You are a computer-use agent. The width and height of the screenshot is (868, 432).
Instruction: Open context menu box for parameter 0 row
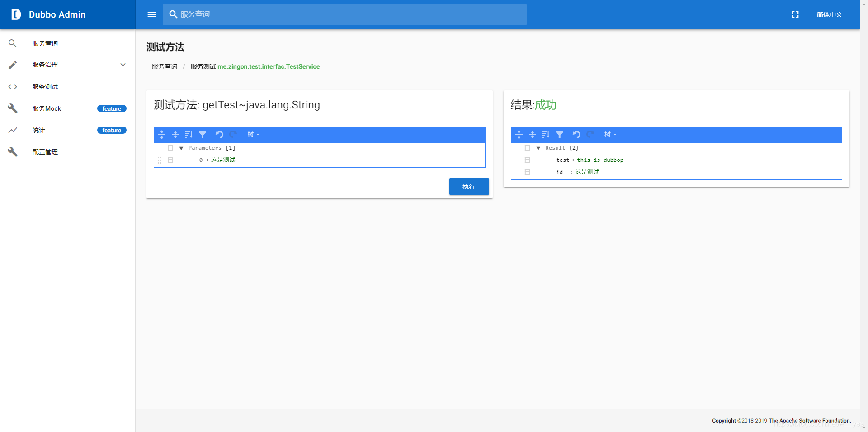(170, 160)
